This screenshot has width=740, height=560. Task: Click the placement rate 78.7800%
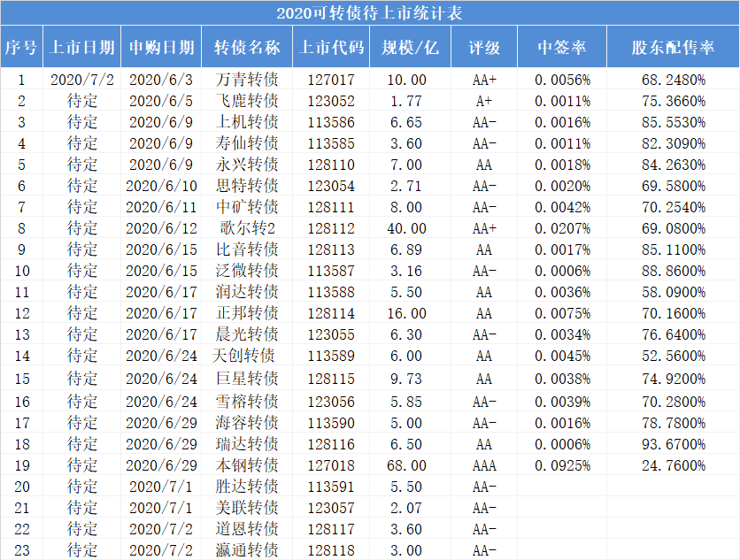674,423
